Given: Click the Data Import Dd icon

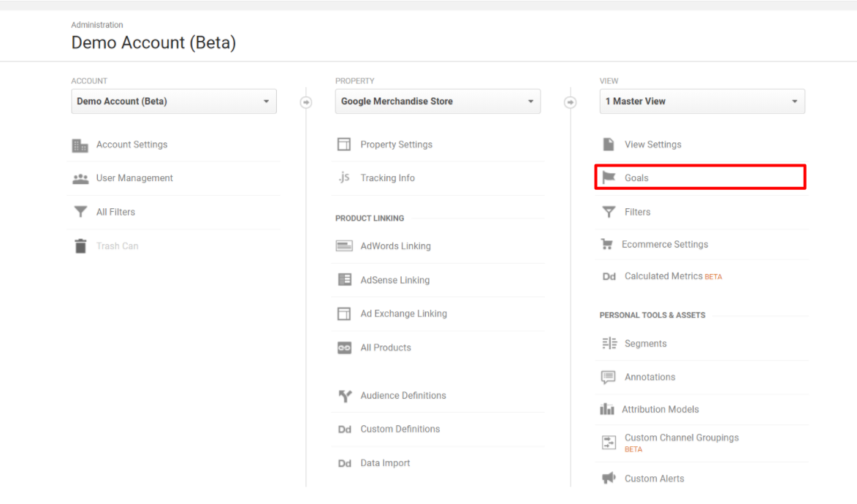Looking at the screenshot, I should coord(344,464).
